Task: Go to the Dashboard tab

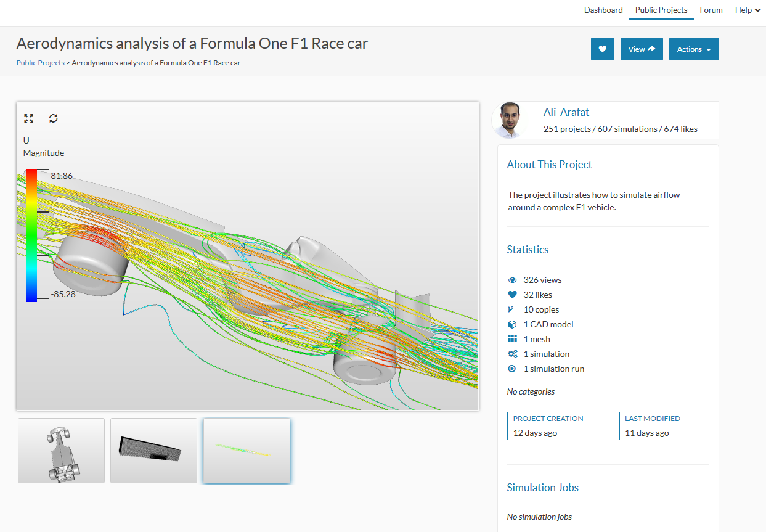Action: click(x=603, y=10)
